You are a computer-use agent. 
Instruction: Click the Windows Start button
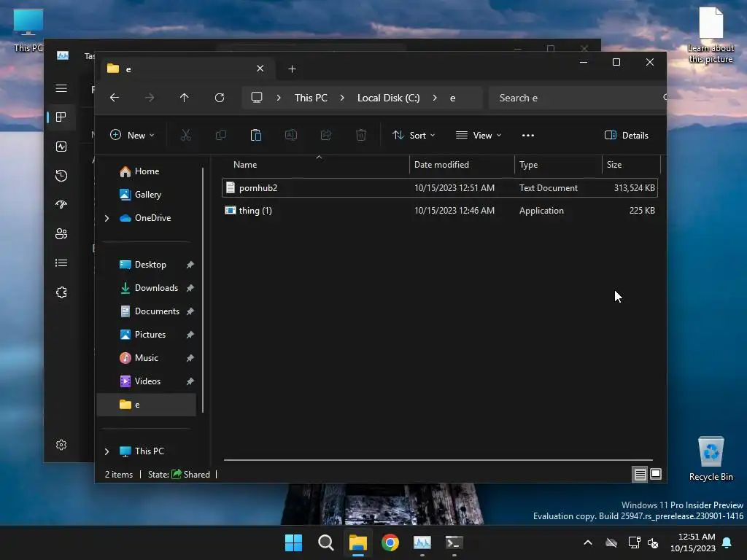tap(293, 542)
